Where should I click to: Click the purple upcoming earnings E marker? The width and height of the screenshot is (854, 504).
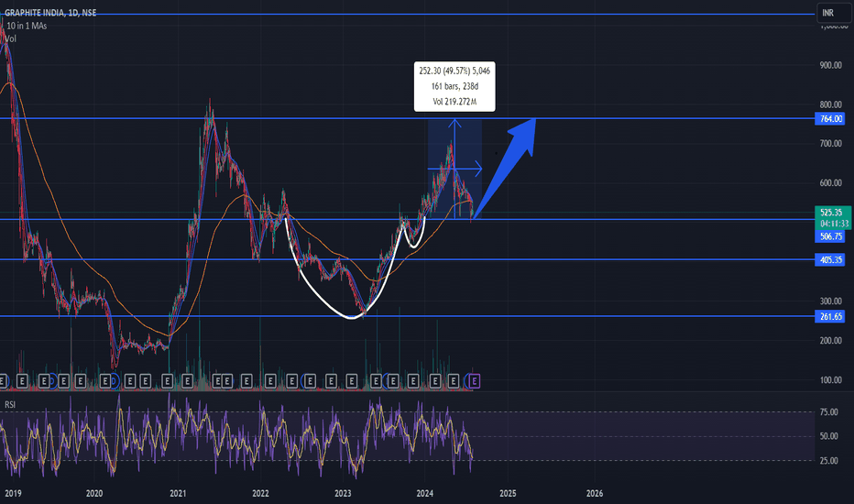(x=474, y=381)
